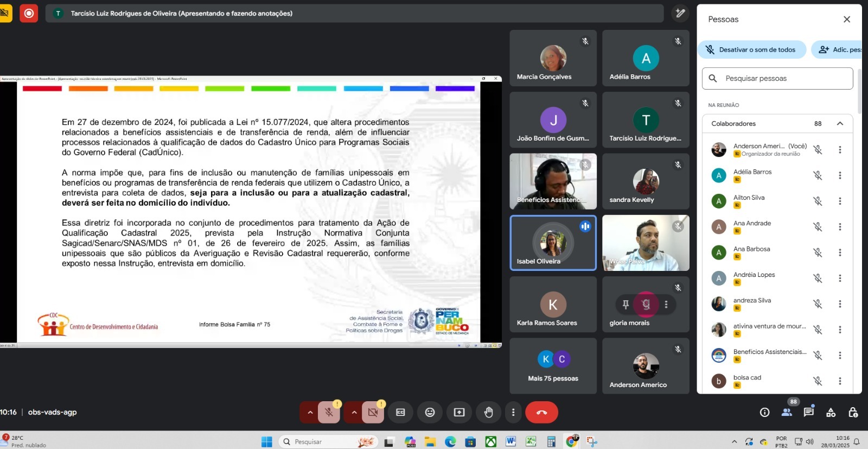The width and height of the screenshot is (868, 449).
Task: Open the chat messages panel
Action: [808, 412]
